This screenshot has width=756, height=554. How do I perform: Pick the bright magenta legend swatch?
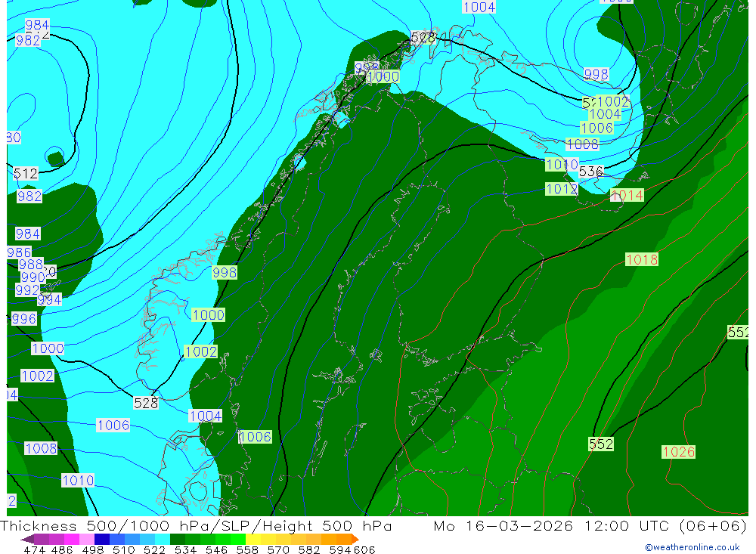72,539
